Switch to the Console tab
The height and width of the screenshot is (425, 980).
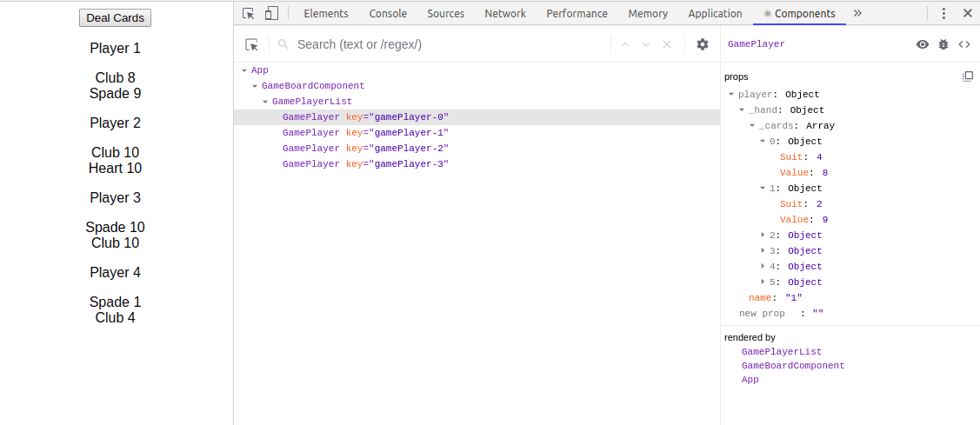(388, 13)
